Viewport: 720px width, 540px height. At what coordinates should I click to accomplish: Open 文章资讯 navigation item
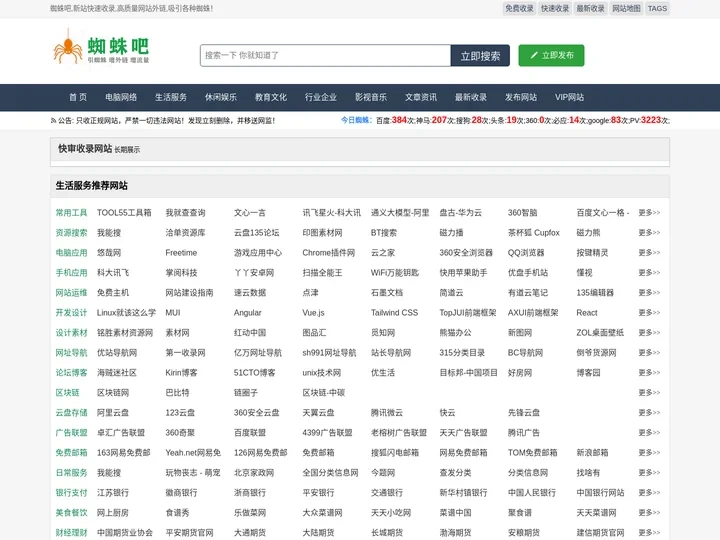[x=421, y=97]
